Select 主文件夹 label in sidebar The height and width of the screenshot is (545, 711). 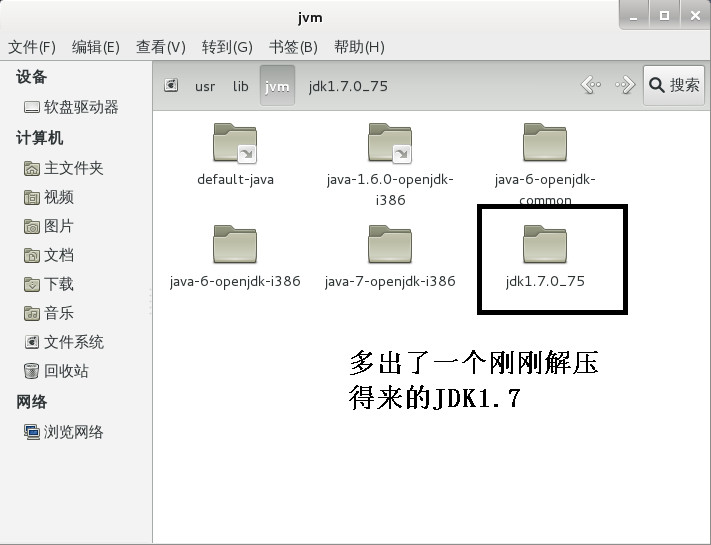[x=73, y=169]
